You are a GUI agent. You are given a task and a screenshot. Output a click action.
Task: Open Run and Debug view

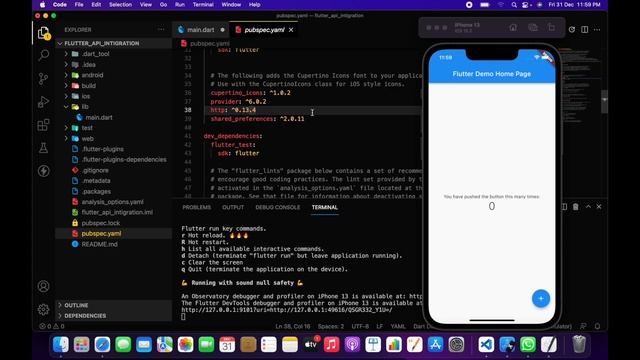[44, 102]
